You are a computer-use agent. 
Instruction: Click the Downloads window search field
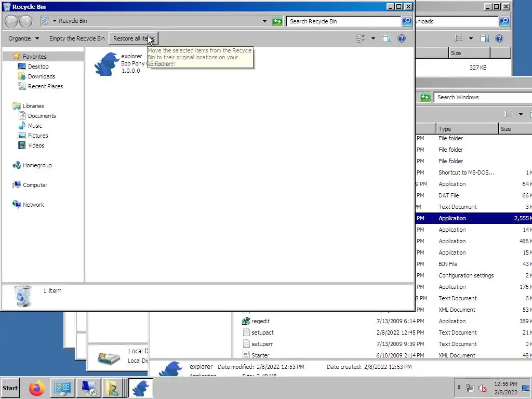pos(457,21)
